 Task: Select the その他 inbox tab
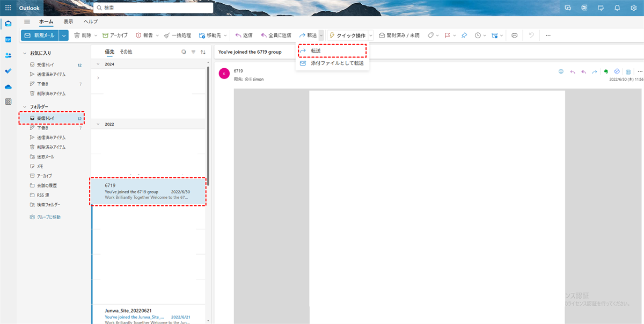[126, 52]
